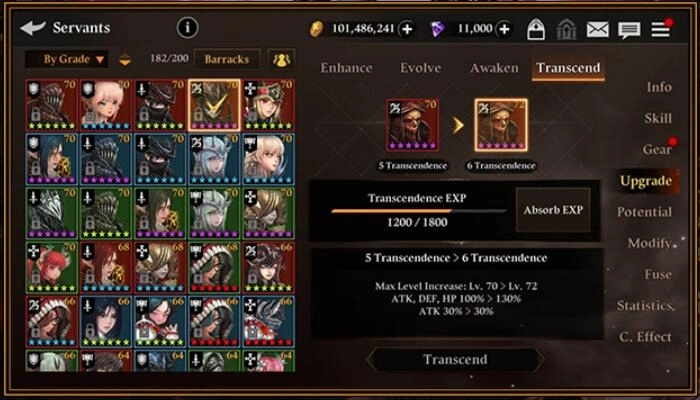
Task: Toggle the sort order arrows
Action: [125, 59]
